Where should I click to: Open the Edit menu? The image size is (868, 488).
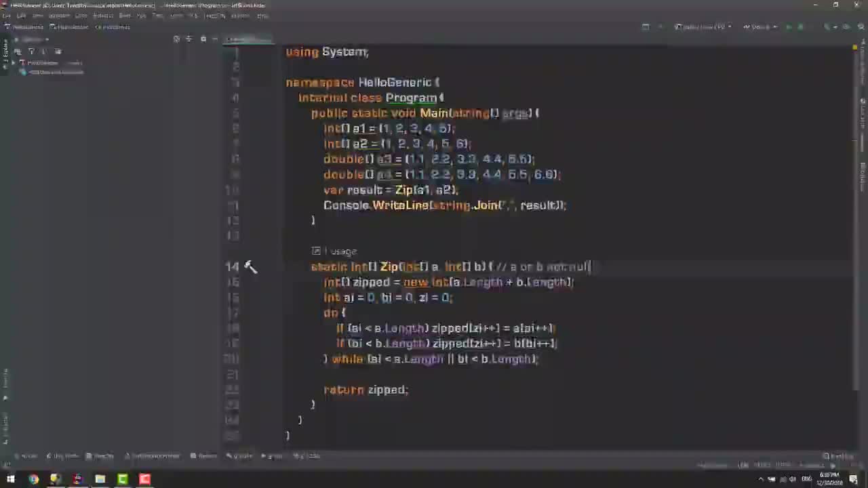pos(21,16)
